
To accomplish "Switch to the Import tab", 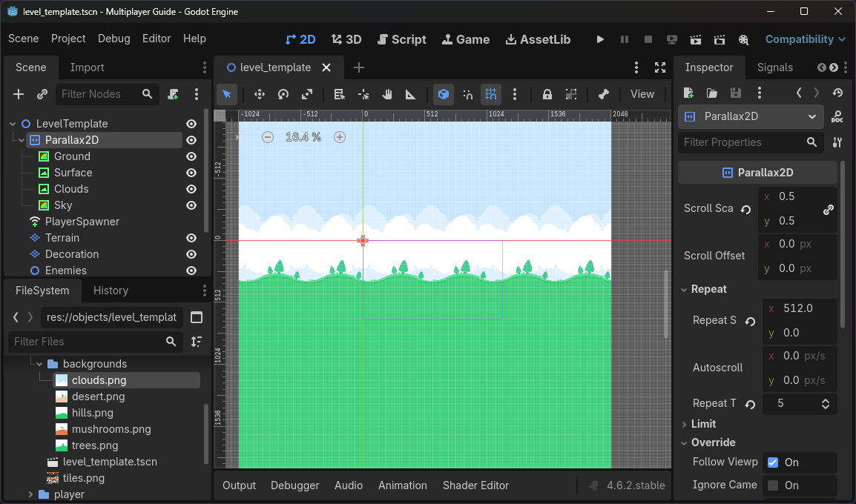I will [x=87, y=67].
